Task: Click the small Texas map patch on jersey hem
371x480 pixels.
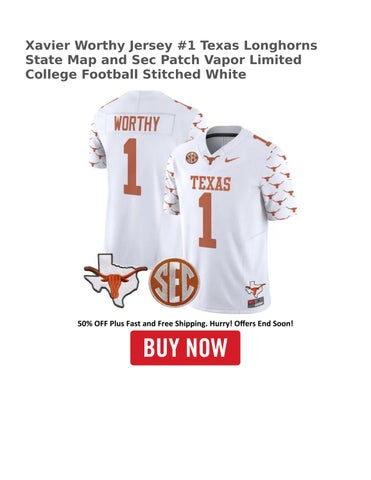Action: coord(255,288)
